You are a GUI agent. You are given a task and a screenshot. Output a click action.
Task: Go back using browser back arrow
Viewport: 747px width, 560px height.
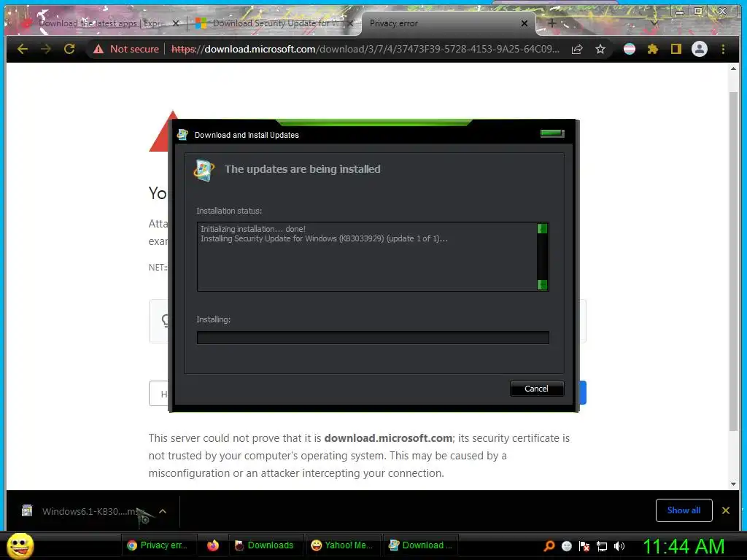point(23,49)
